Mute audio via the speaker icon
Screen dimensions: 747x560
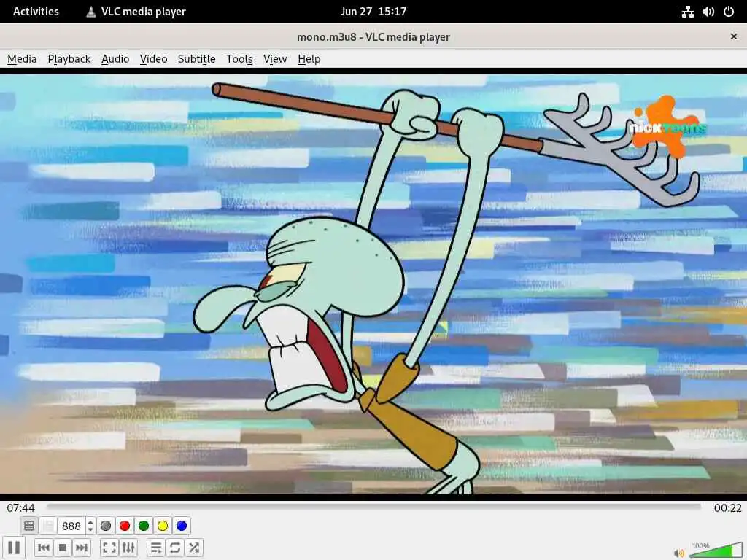coord(679,553)
